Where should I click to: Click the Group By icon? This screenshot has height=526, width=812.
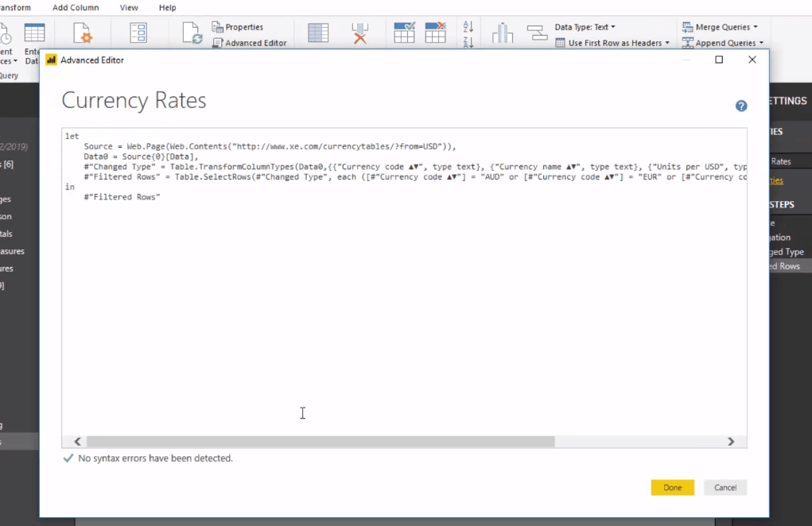click(537, 33)
